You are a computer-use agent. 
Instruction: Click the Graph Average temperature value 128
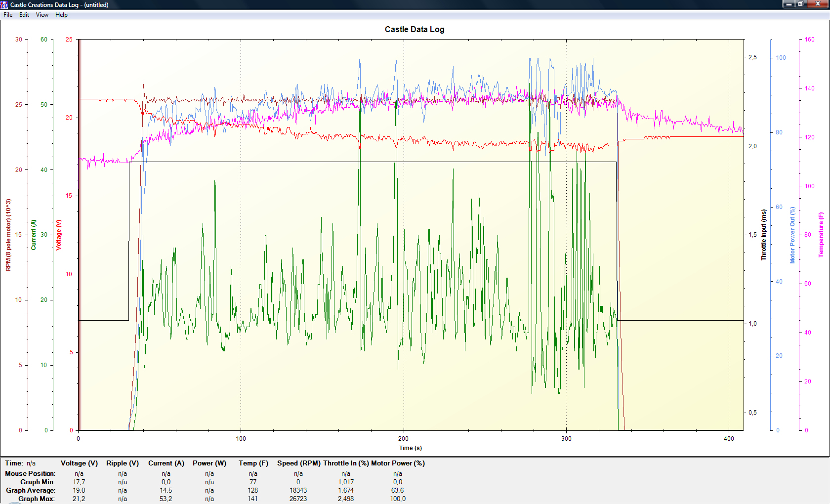[253, 491]
